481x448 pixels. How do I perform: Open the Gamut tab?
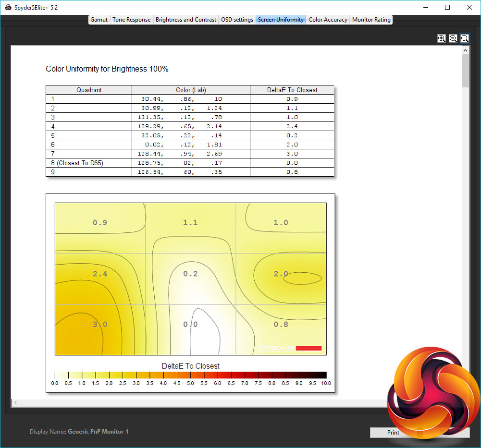click(x=99, y=20)
